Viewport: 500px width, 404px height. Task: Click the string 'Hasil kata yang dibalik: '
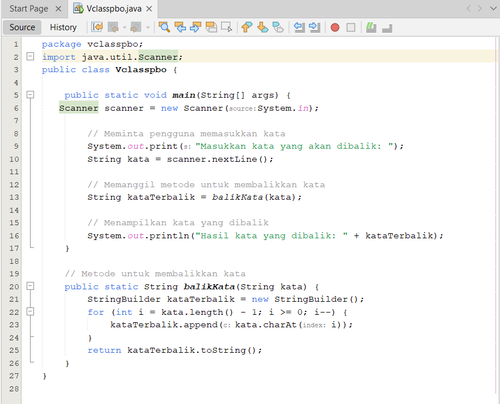[x=271, y=236]
